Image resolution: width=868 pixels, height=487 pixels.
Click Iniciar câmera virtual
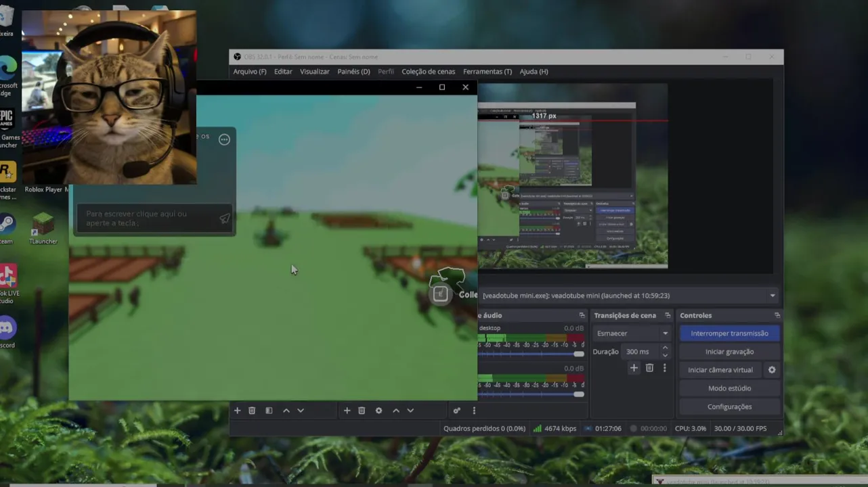point(720,370)
